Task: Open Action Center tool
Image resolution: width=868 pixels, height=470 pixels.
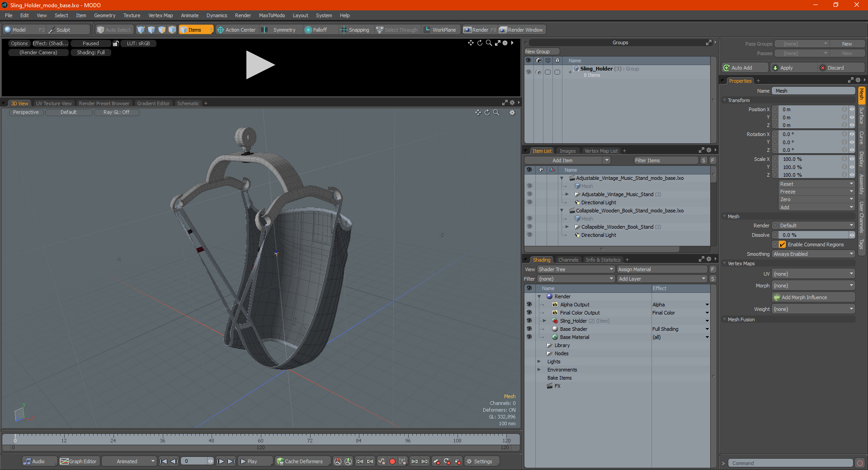Action: coord(236,30)
